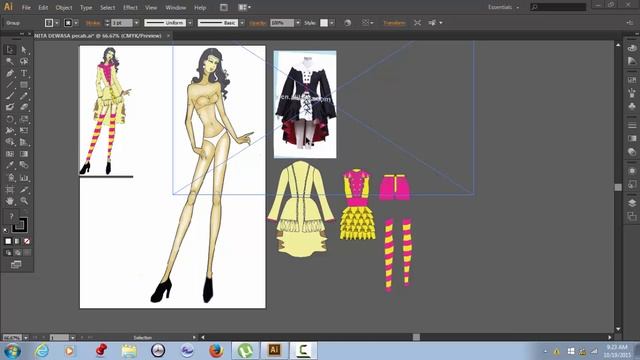Select the Eraser tool
Screen dimensions: 640x360
click(x=24, y=107)
